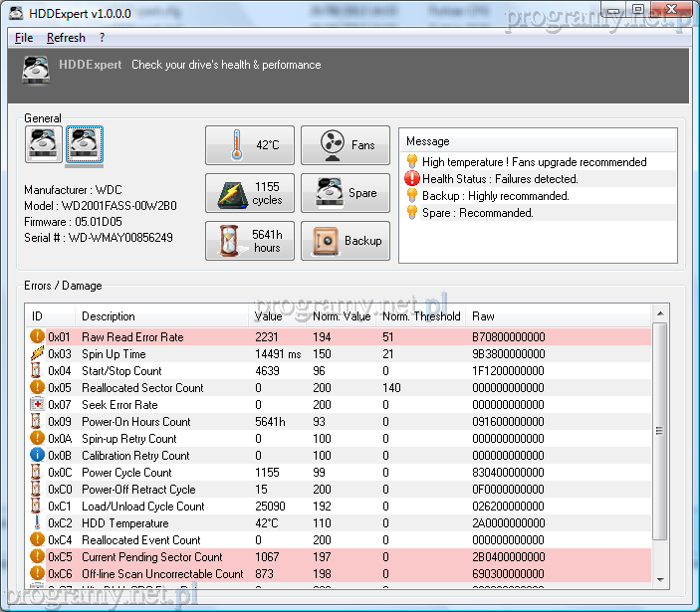Click the '25090' value cell
Image resolution: width=700 pixels, height=612 pixels.
click(x=270, y=507)
